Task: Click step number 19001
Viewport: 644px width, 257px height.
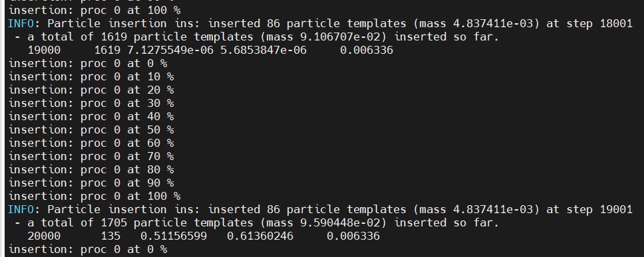Action: tap(616, 209)
